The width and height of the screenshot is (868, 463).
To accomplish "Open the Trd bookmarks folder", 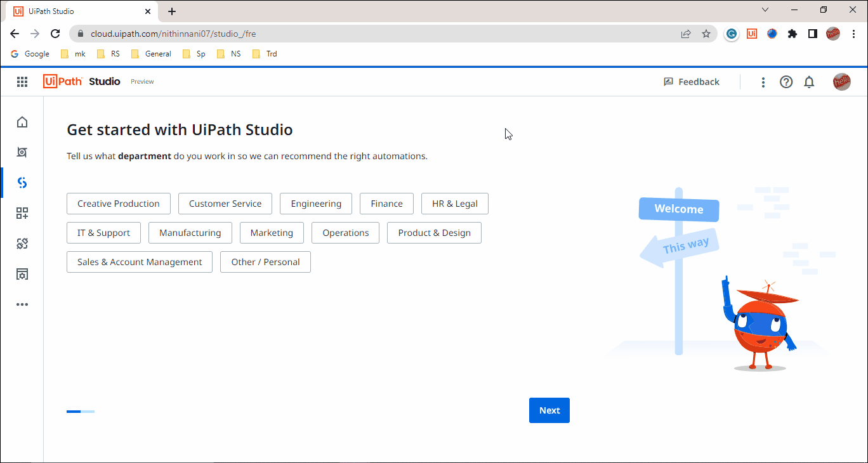I will [x=265, y=54].
